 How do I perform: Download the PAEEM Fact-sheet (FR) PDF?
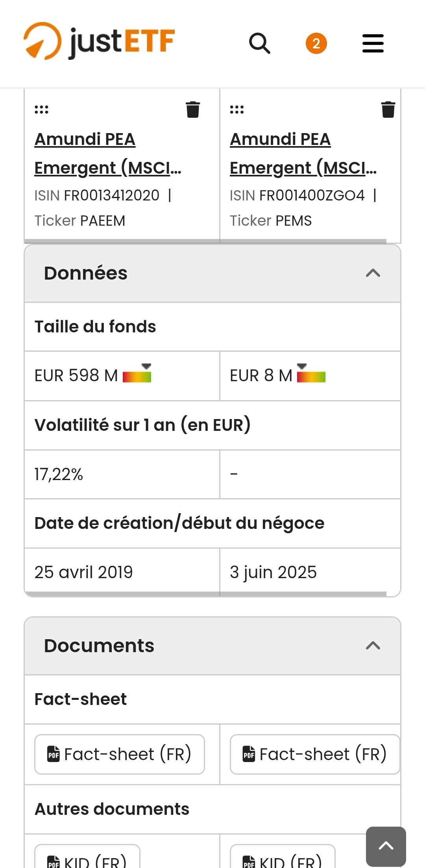(x=120, y=754)
